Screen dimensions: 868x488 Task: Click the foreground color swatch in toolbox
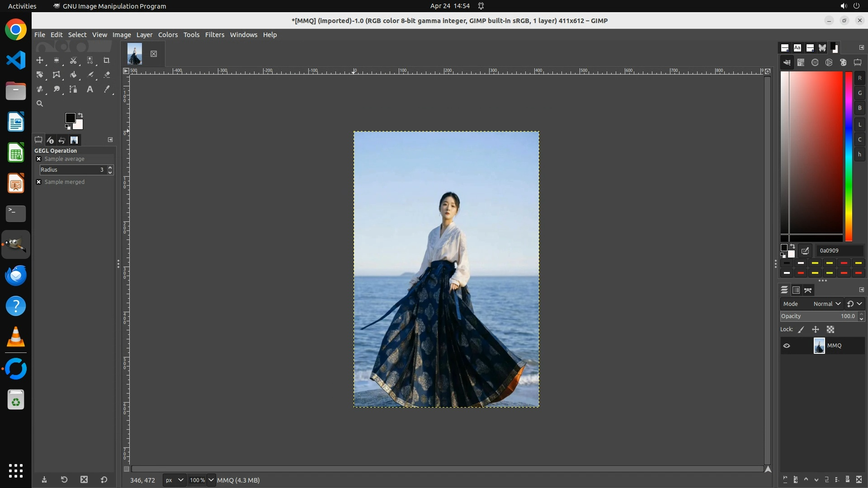70,118
